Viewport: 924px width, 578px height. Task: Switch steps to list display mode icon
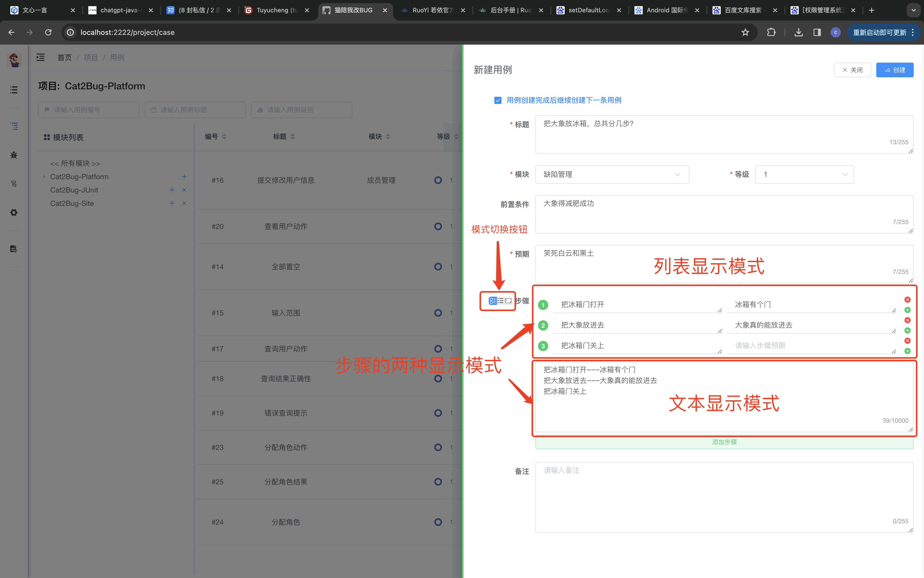pos(492,301)
